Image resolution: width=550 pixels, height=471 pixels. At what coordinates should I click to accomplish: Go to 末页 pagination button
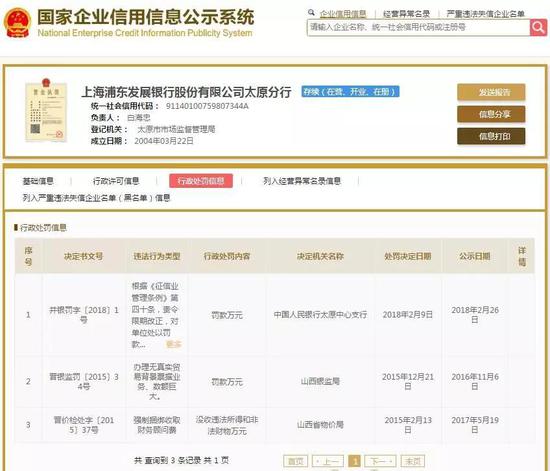412,461
